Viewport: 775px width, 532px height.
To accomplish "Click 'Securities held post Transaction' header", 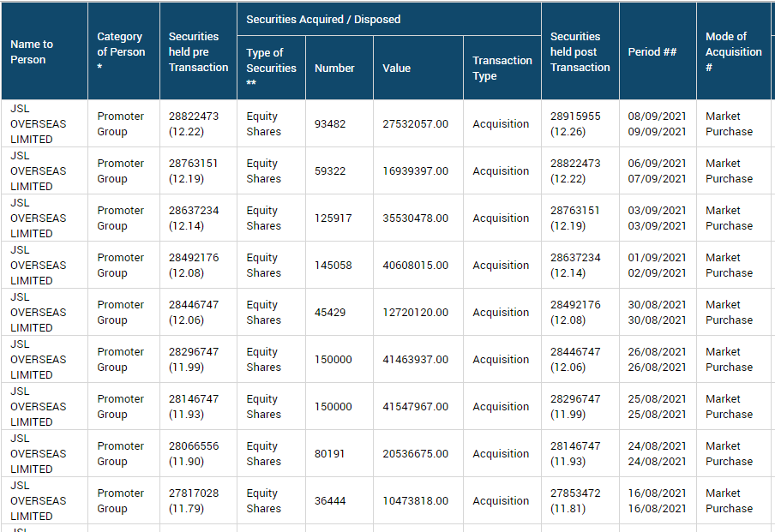I will [580, 51].
